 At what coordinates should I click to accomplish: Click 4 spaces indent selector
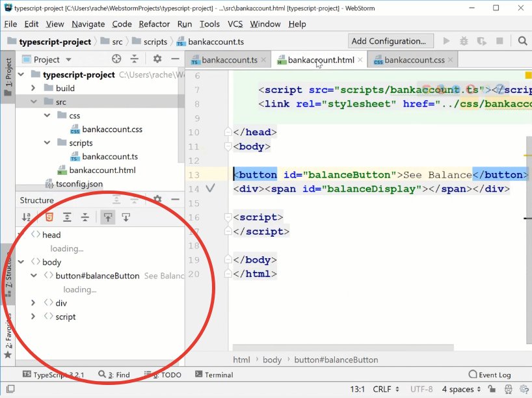click(x=461, y=389)
